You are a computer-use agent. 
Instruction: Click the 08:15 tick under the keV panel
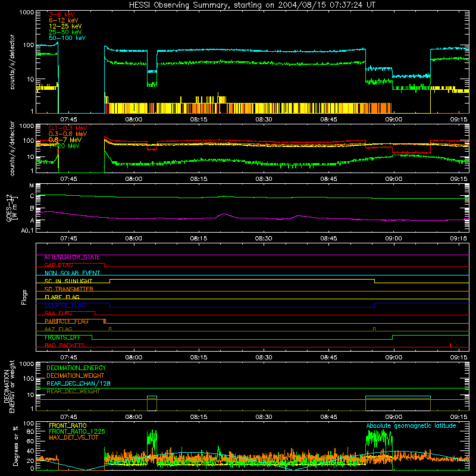point(199,120)
